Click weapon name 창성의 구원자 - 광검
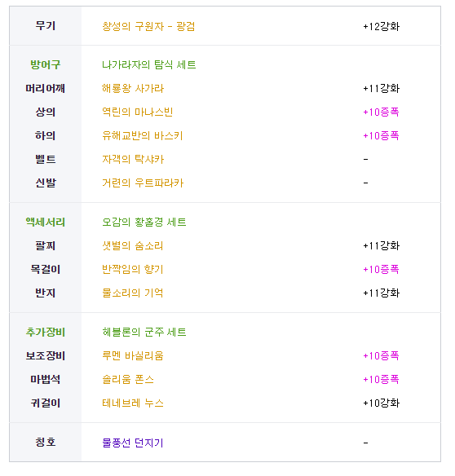This screenshot has width=455, height=476. (x=148, y=26)
